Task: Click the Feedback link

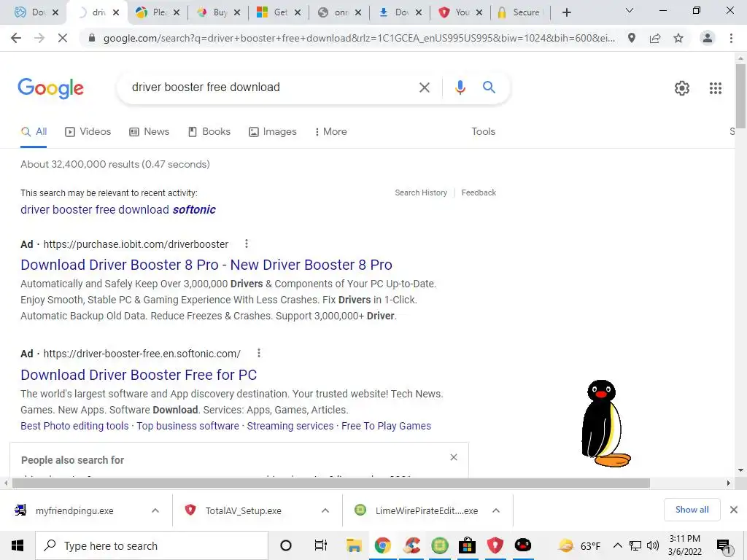Action: coord(479,192)
